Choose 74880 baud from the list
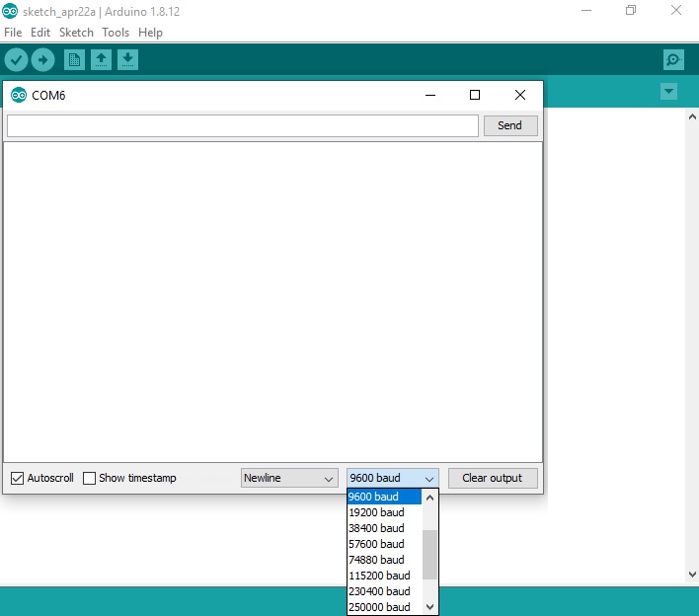The width and height of the screenshot is (699, 616). click(384, 560)
